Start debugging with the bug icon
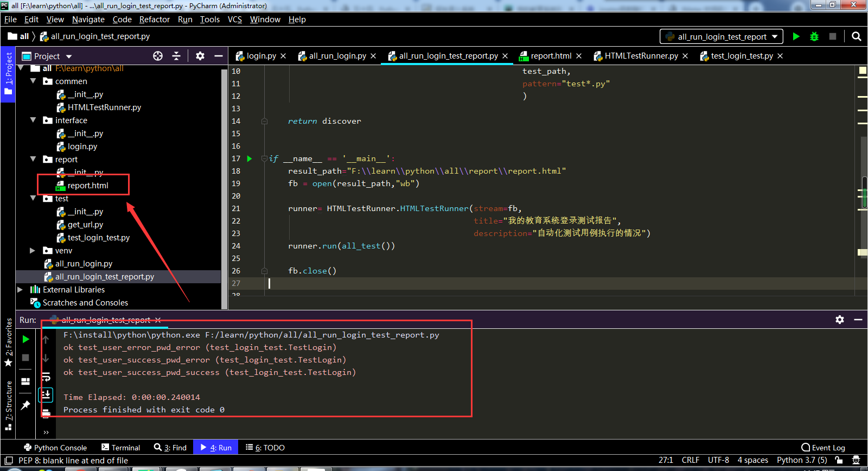The width and height of the screenshot is (868, 471). (814, 36)
